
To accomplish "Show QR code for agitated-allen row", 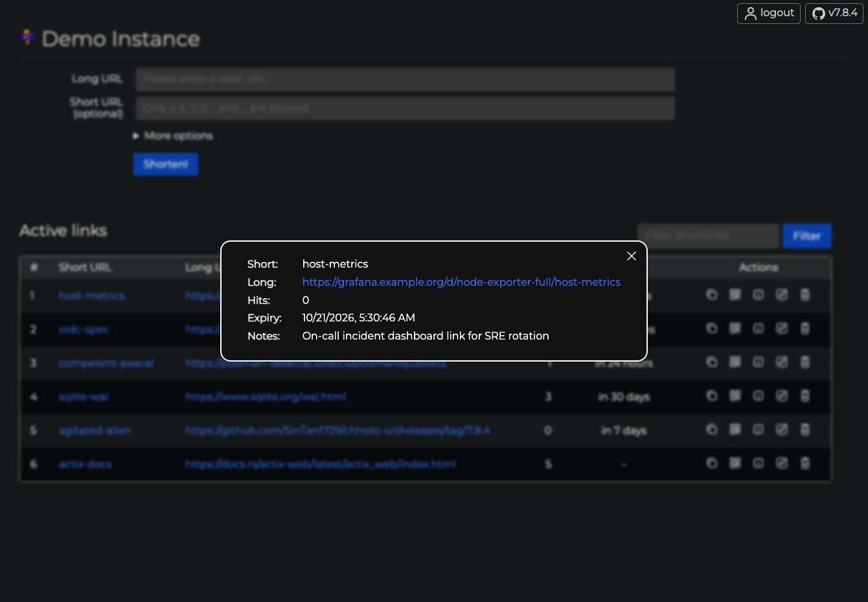I will pyautogui.click(x=735, y=430).
